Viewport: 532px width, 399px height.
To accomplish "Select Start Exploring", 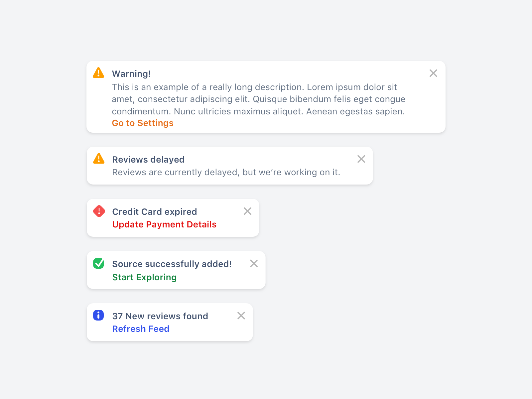I will 144,277.
